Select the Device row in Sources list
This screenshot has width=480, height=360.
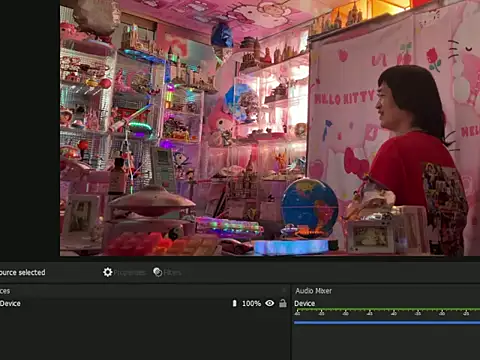(x=144, y=303)
